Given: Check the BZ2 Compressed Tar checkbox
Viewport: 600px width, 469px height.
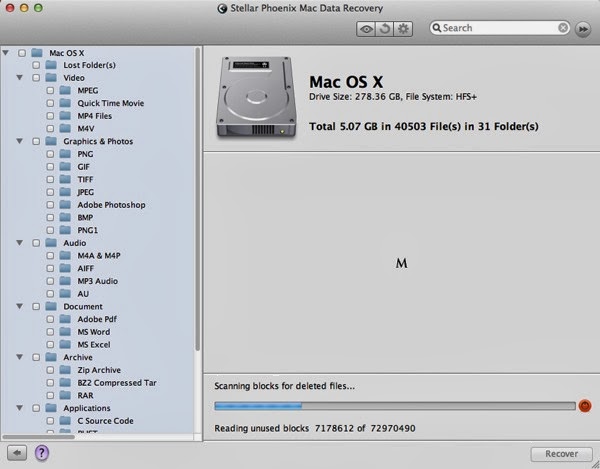Looking at the screenshot, I should (x=50, y=383).
